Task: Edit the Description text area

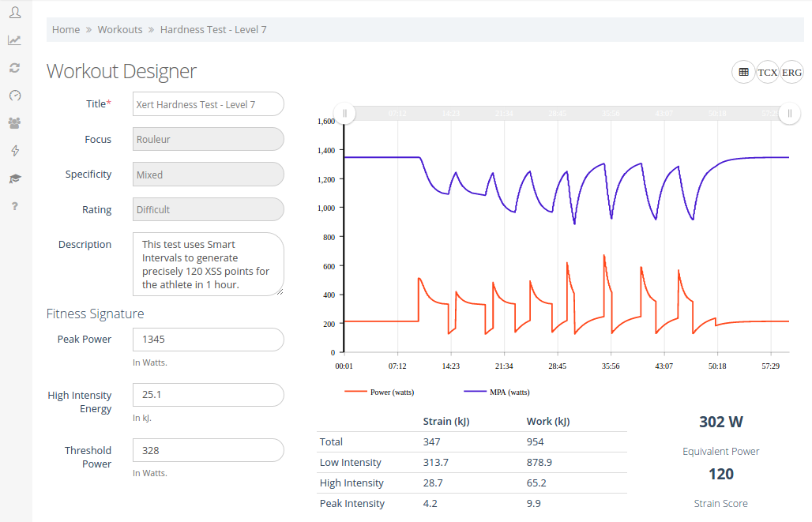Action: (x=209, y=264)
